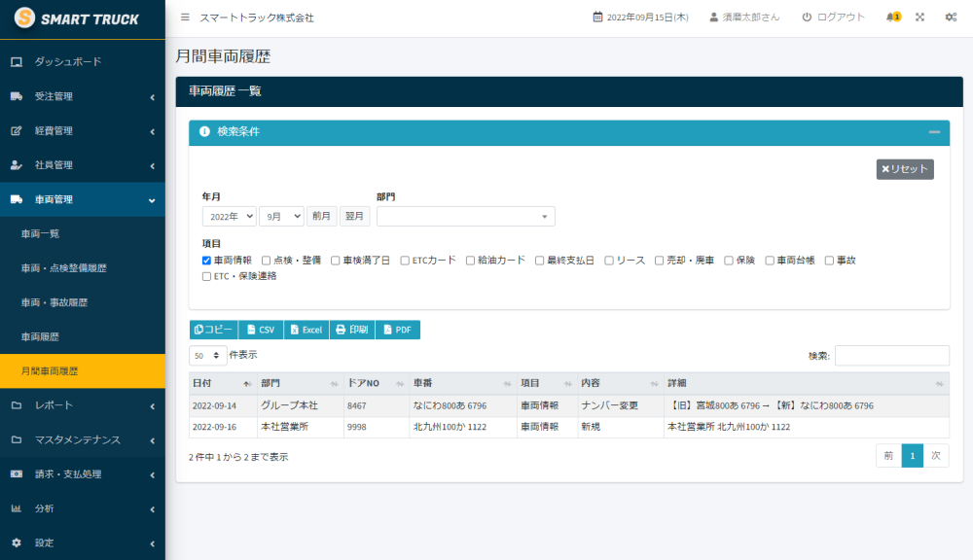Enable the 点検・整備 checkbox

(x=266, y=261)
